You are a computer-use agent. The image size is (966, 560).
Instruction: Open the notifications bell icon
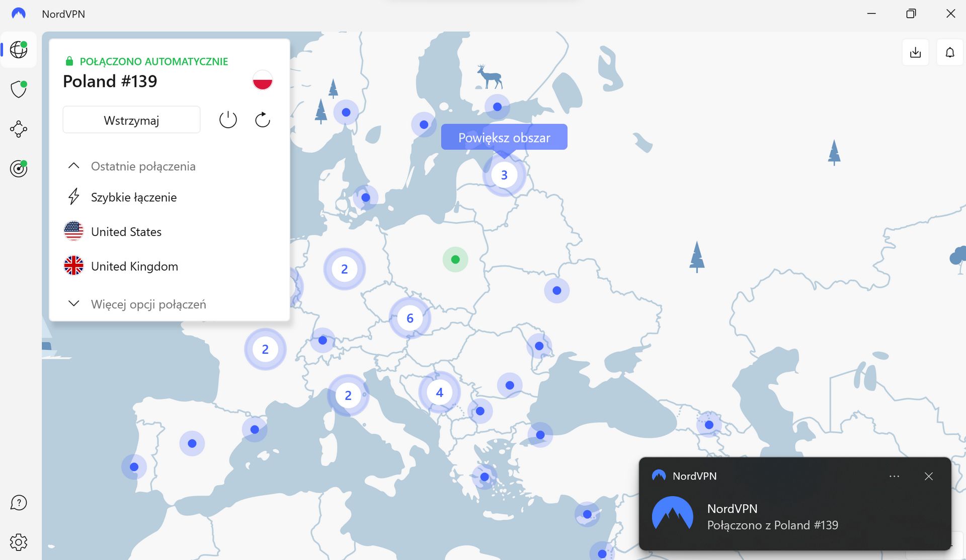click(950, 52)
